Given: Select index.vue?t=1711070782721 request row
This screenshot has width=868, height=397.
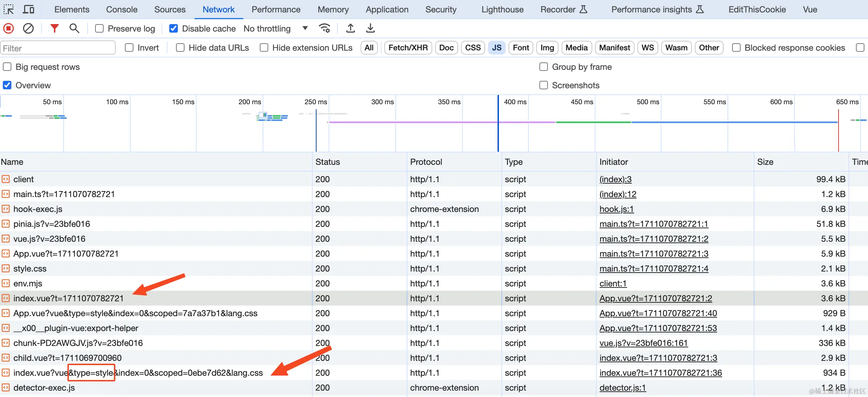Looking at the screenshot, I should point(68,298).
